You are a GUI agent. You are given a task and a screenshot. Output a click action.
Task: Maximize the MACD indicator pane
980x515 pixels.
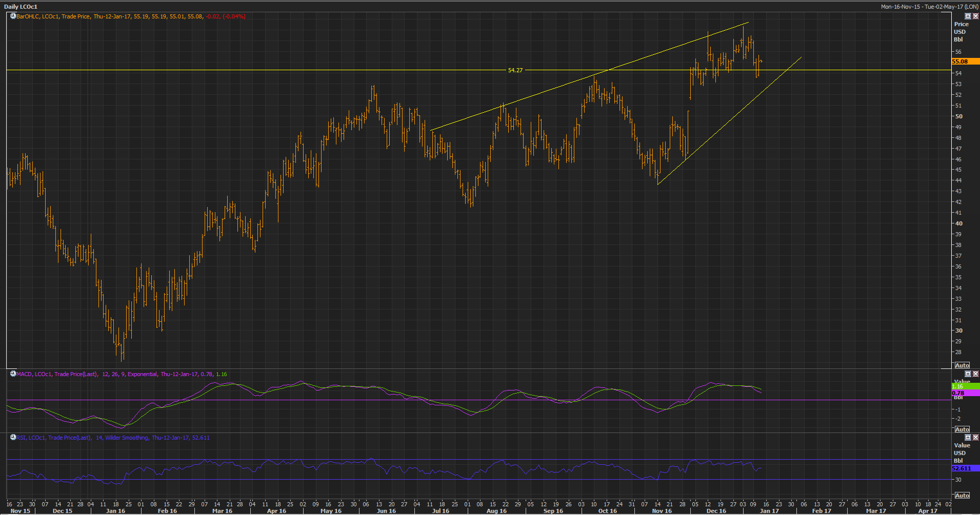point(968,374)
